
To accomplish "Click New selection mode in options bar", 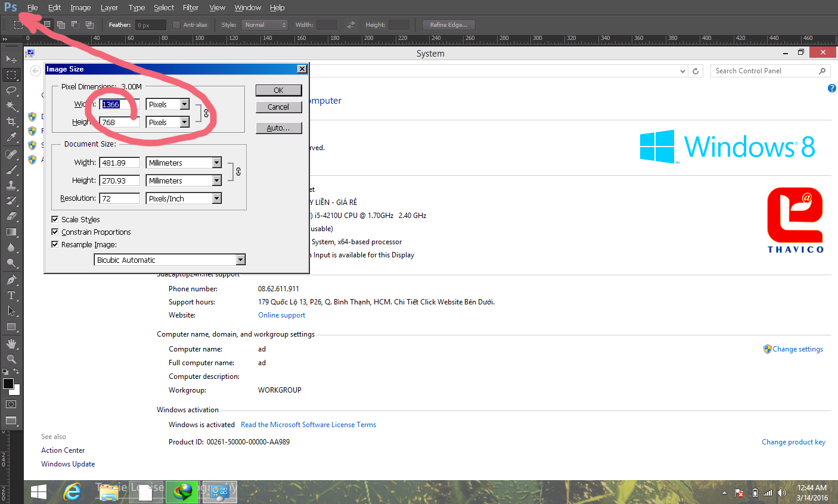I will point(46,24).
